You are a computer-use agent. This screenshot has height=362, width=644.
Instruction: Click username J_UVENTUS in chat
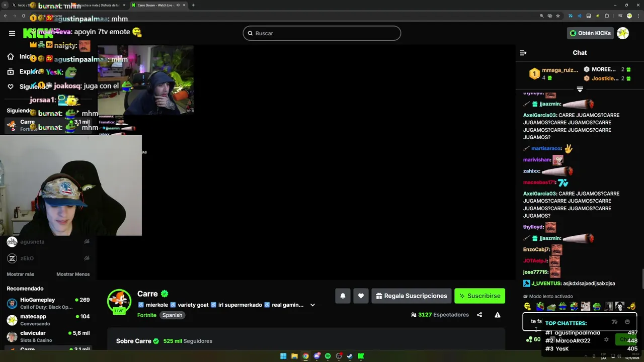click(546, 284)
